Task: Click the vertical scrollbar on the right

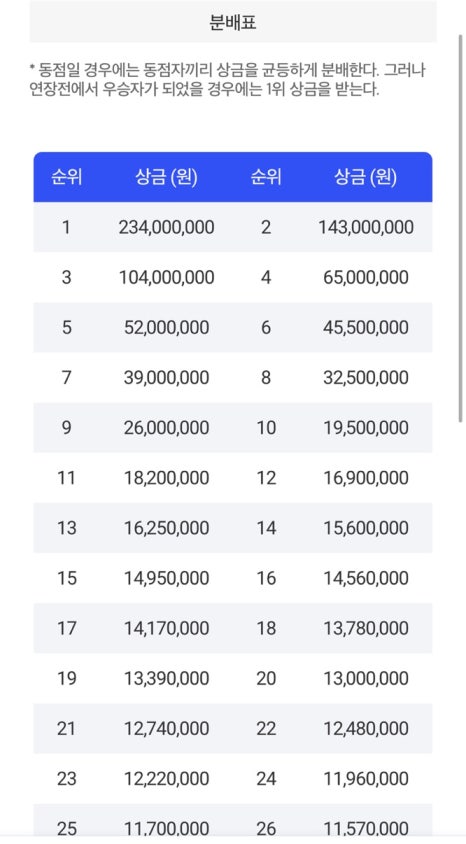Action: coord(461,228)
